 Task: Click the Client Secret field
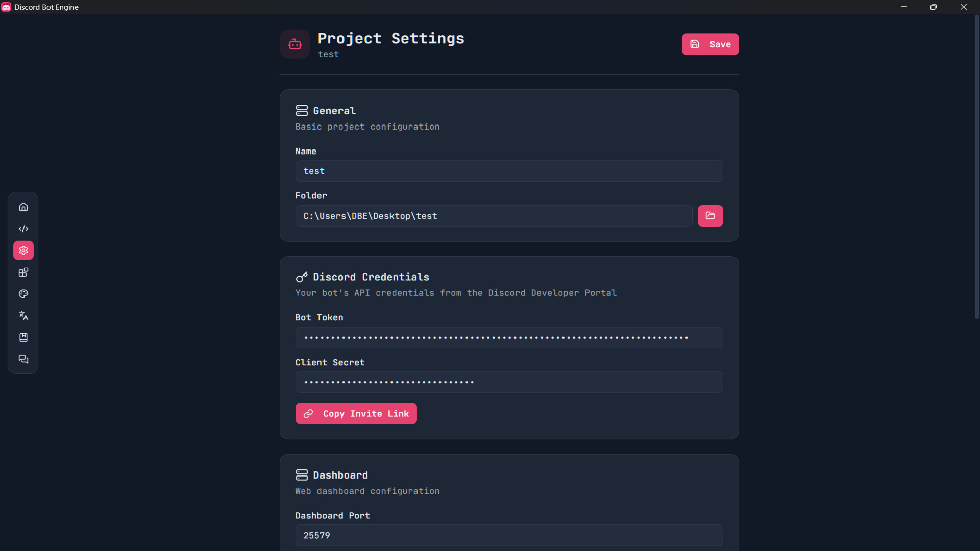click(509, 382)
